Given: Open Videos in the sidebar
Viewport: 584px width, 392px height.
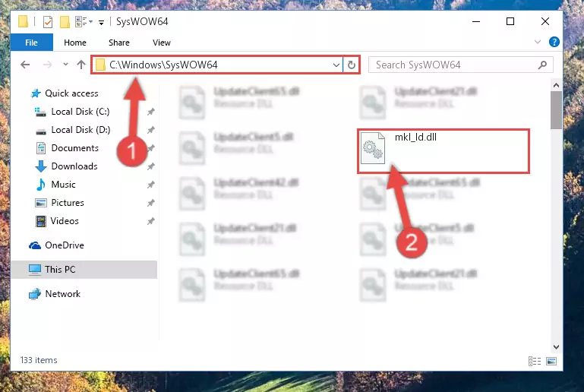Looking at the screenshot, I should (65, 221).
